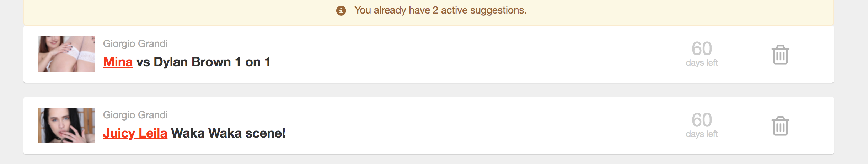Viewport: 868px width, 164px height.
Task: Click the "You already have 2 active suggestions" message
Action: [x=440, y=10]
